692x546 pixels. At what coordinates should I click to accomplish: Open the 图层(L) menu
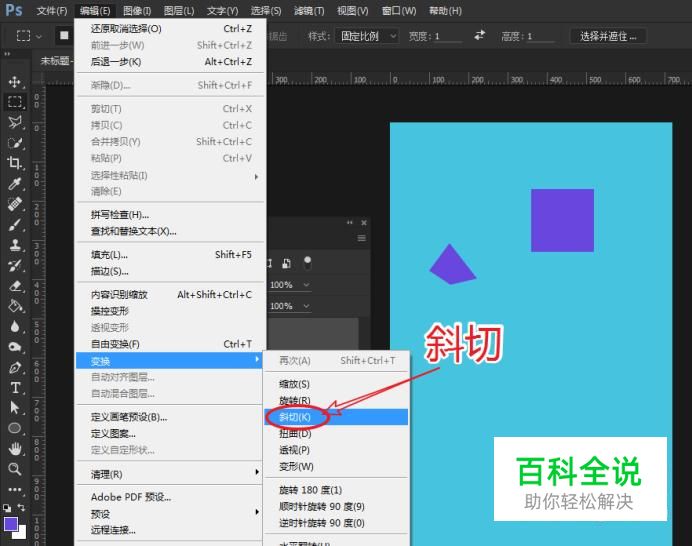179,11
